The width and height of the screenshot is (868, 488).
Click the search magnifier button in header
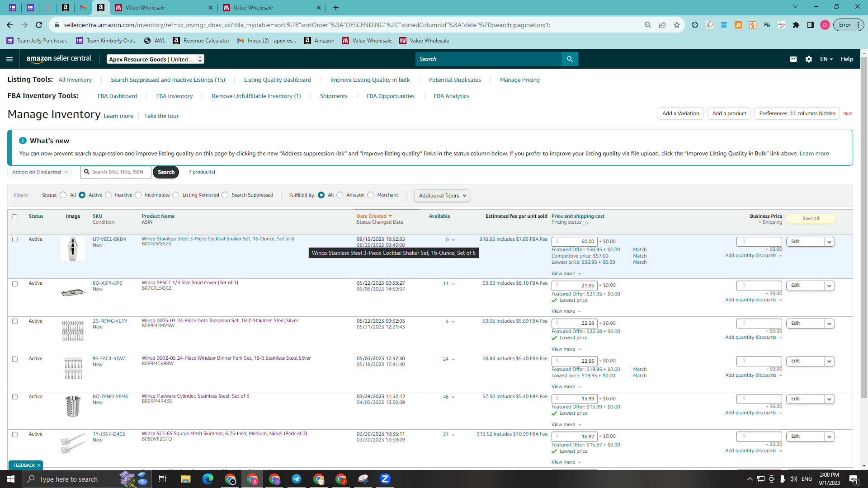pos(570,59)
